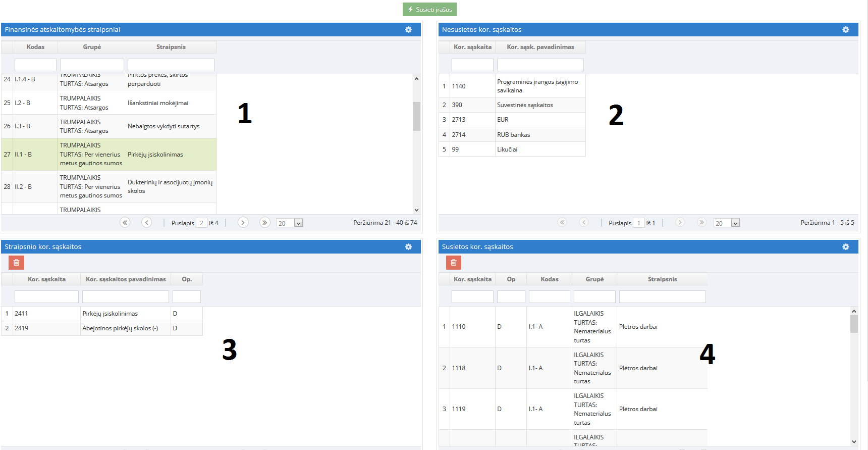Click gear icon in Susietos kor. sąskaitos panel

tap(845, 247)
